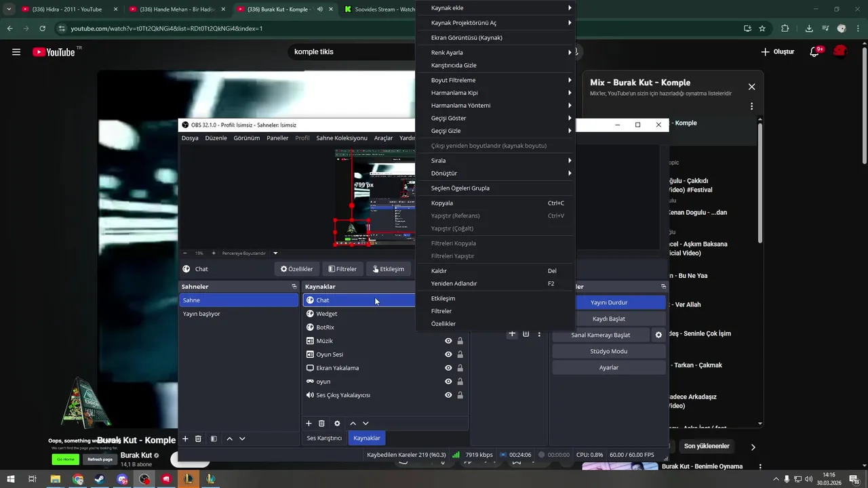The image size is (868, 488).
Task: Toggle visibility eye of Ses Çıkış Yakalayıcısı
Action: coord(448,395)
